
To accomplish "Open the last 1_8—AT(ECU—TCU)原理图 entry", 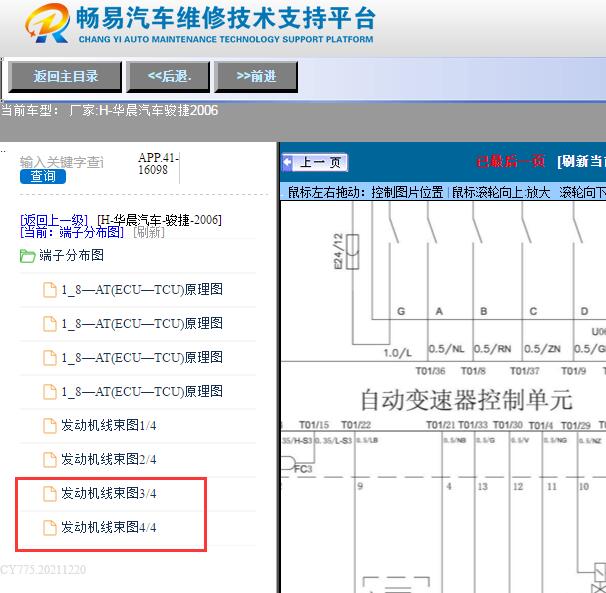I will tap(142, 392).
